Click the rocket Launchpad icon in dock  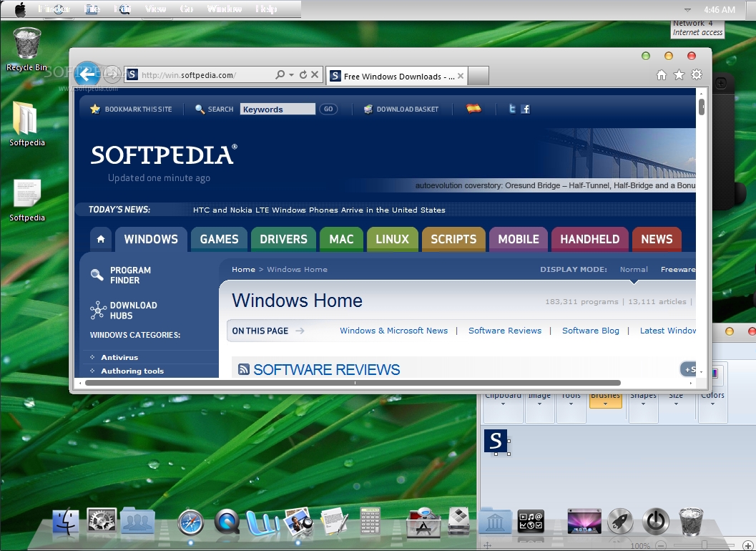click(x=620, y=521)
